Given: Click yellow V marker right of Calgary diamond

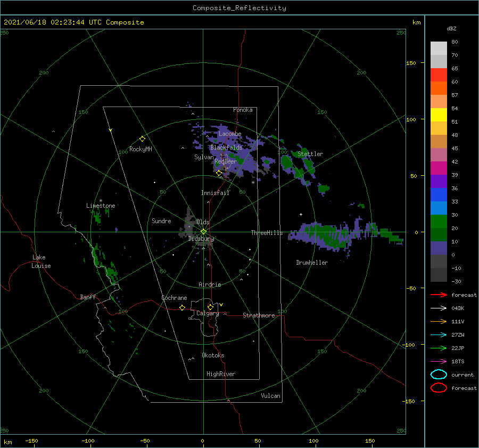Looking at the screenshot, I should click(221, 305).
